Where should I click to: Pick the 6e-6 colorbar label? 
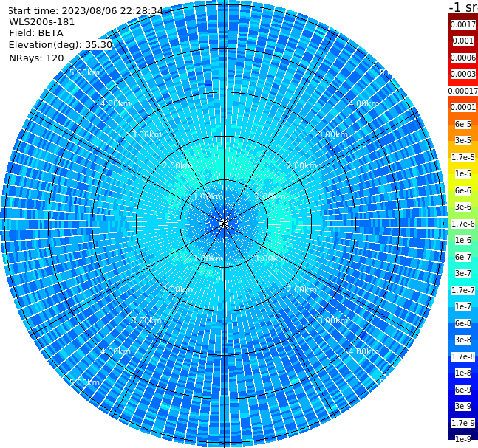463,190
